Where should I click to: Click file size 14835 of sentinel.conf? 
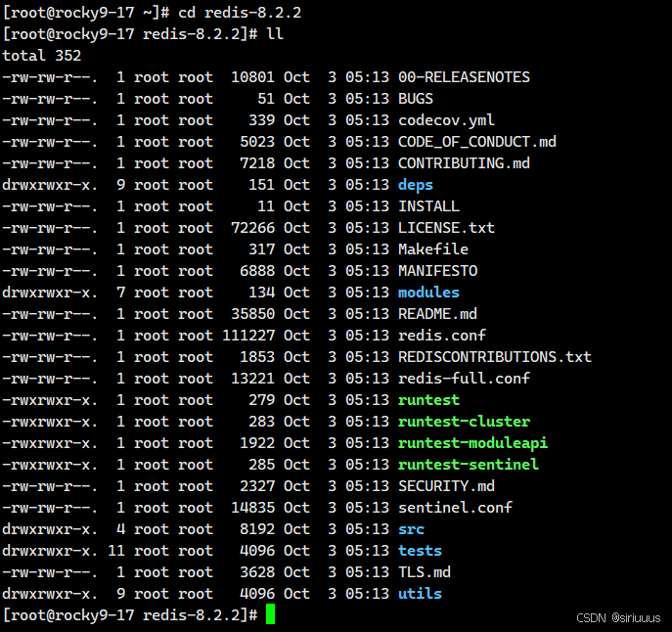click(253, 508)
